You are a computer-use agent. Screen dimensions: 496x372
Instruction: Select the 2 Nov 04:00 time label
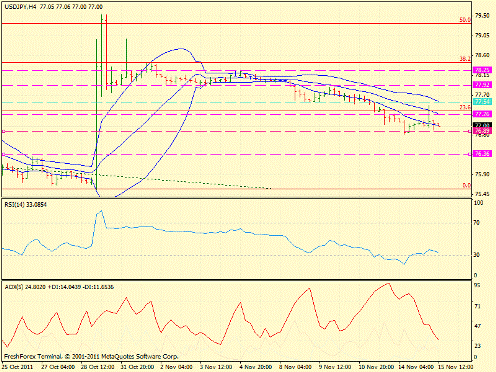(176, 367)
